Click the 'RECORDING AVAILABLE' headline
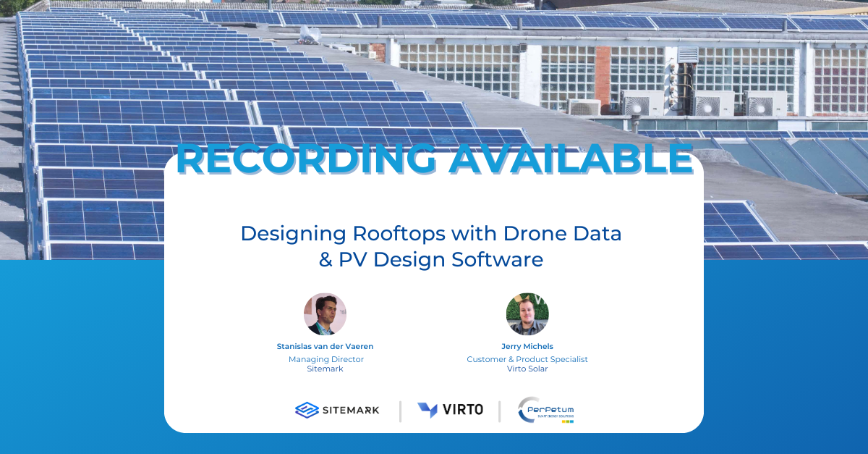This screenshot has width=868, height=454. (x=435, y=158)
